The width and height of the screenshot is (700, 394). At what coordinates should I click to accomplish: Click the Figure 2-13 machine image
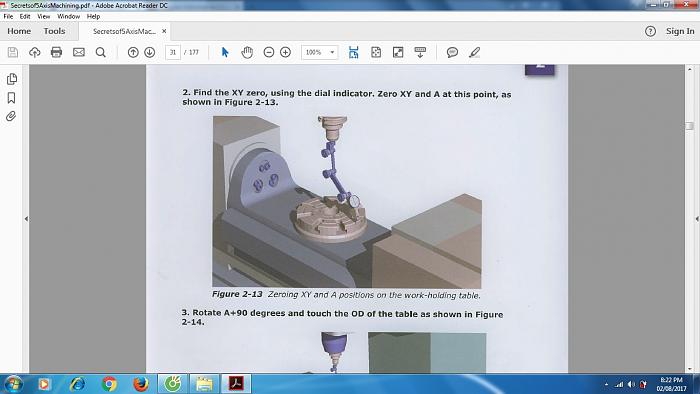click(x=347, y=202)
